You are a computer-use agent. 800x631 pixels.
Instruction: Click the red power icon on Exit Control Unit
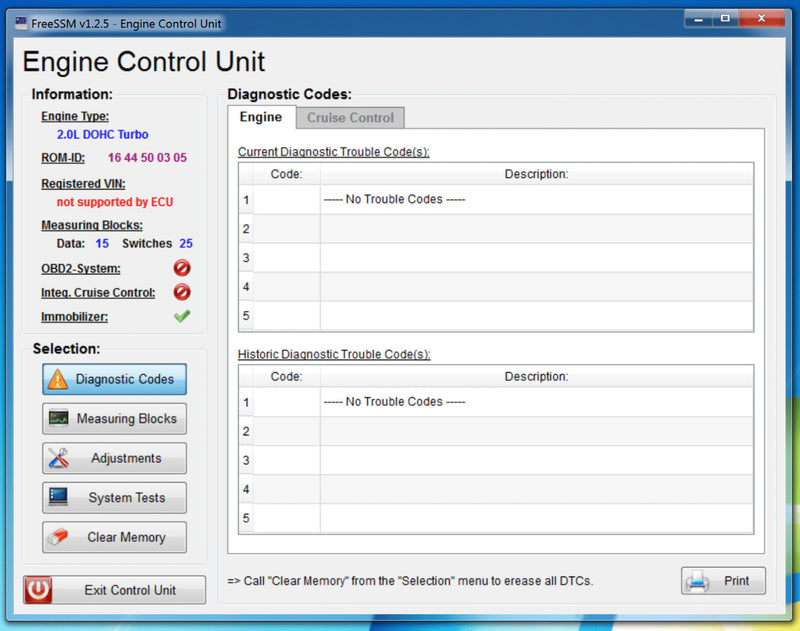[x=38, y=590]
